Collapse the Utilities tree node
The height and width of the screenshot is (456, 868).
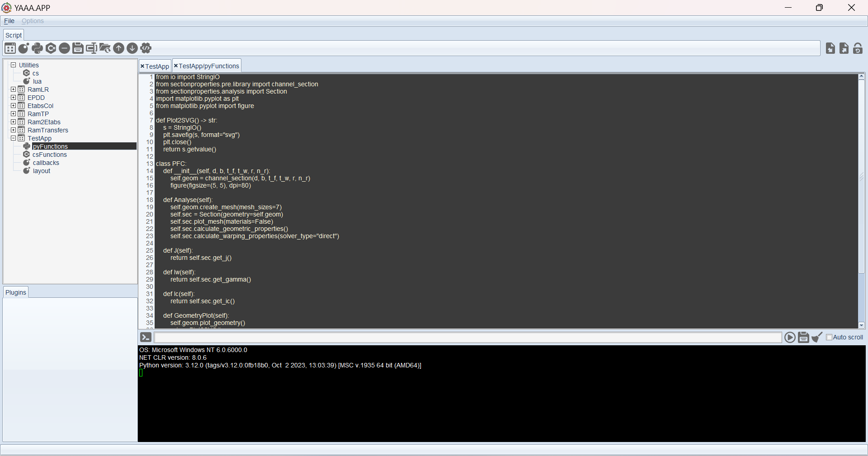(14, 65)
